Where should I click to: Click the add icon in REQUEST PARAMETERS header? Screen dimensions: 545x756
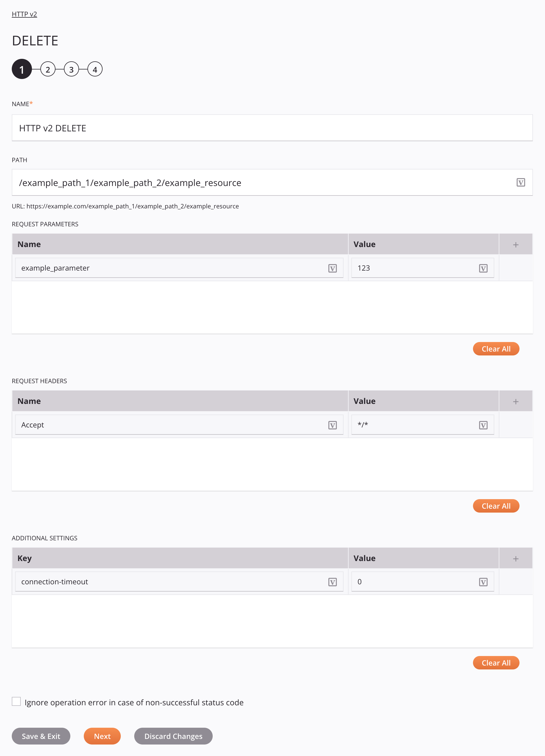(x=516, y=244)
